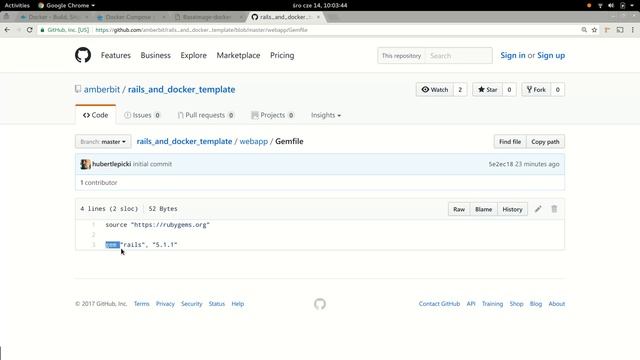
Task: Expand the Insights dropdown tab
Action: (326, 115)
